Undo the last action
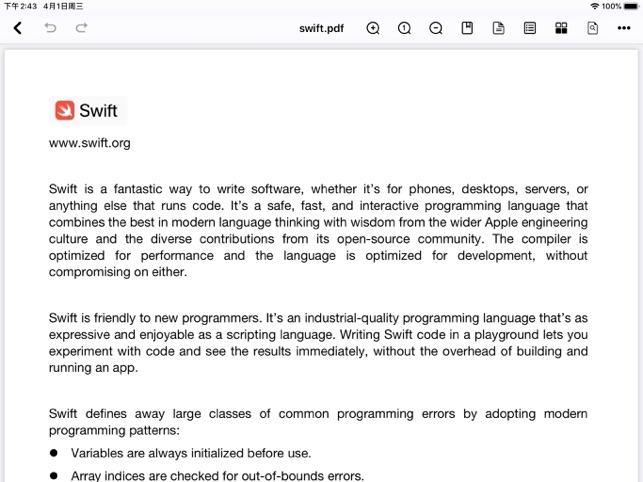Screen dimensions: 643x482 click(x=50, y=28)
